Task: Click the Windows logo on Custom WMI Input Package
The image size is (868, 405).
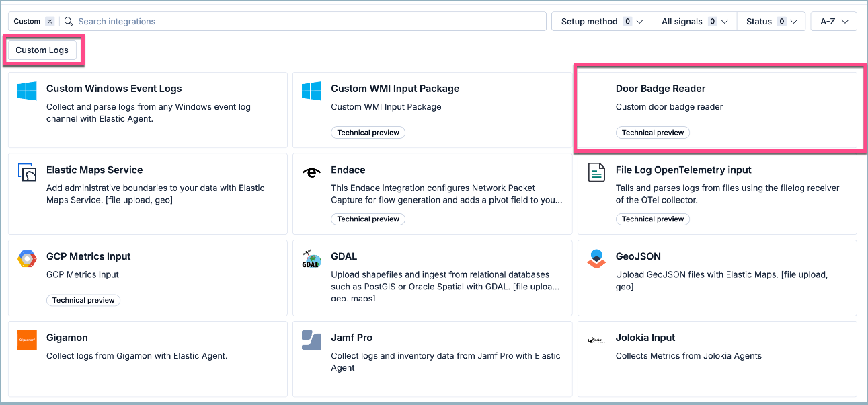Action: pos(311,91)
